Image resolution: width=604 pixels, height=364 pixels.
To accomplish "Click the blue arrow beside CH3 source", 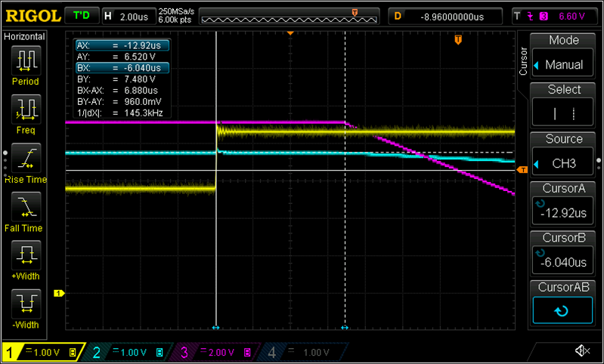I will [x=536, y=163].
